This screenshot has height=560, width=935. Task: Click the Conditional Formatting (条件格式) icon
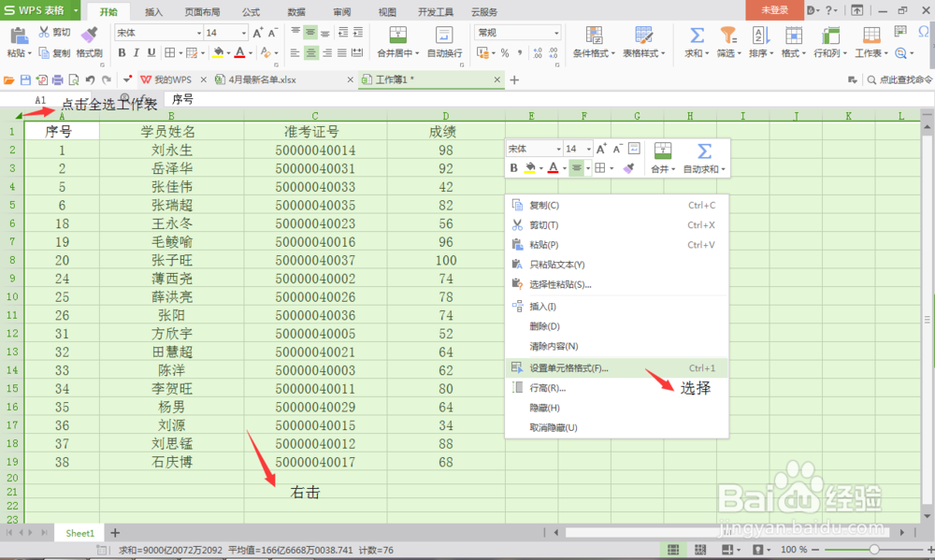point(594,36)
